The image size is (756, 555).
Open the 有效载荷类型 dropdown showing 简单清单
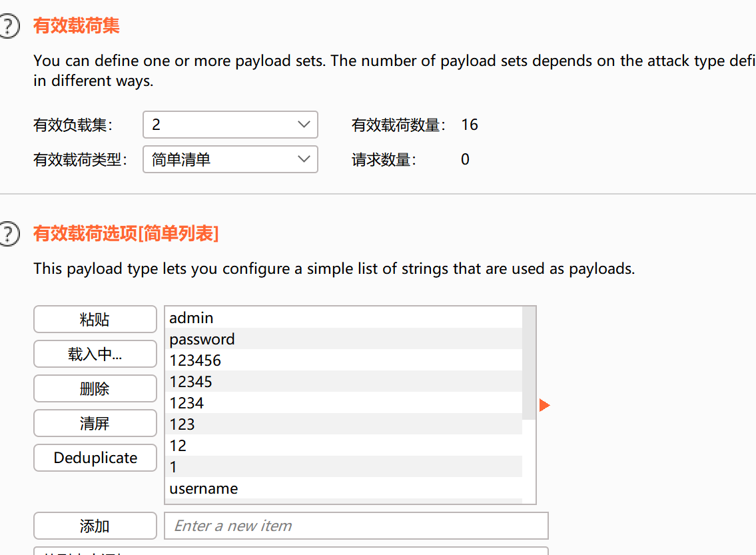(230, 159)
